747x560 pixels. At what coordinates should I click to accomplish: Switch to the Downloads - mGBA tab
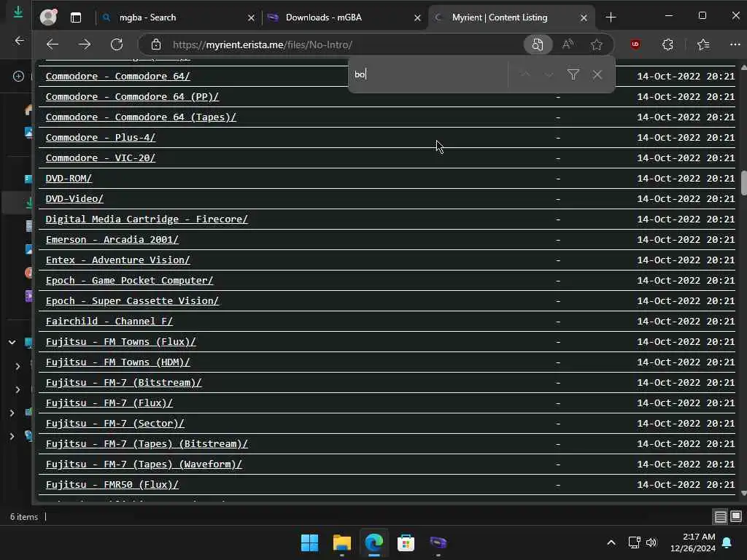[x=344, y=17]
